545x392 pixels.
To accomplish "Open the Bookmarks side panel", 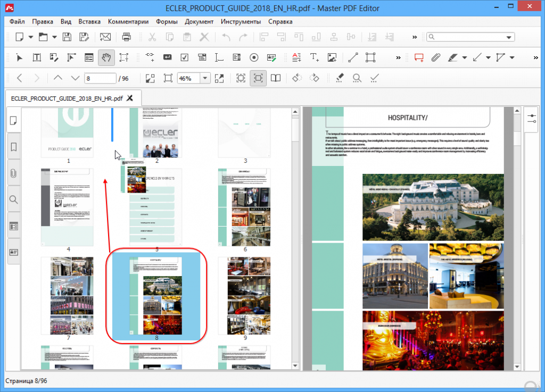I will pyautogui.click(x=14, y=146).
